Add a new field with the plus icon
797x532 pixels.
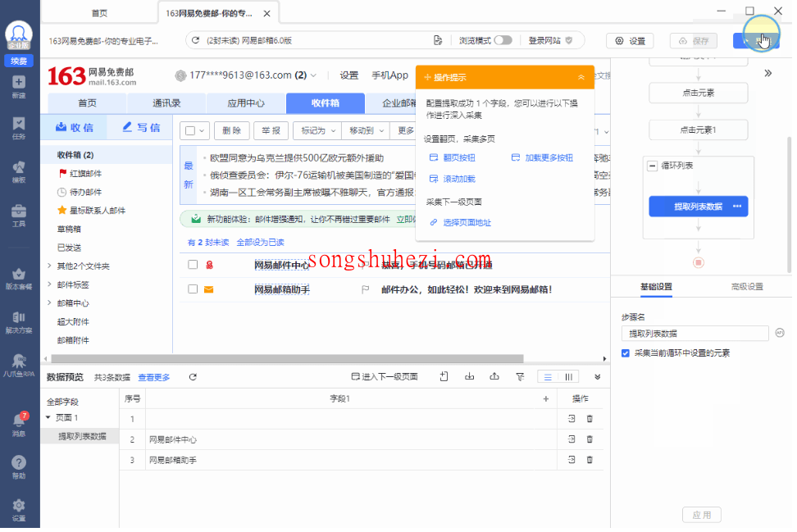pyautogui.click(x=546, y=399)
